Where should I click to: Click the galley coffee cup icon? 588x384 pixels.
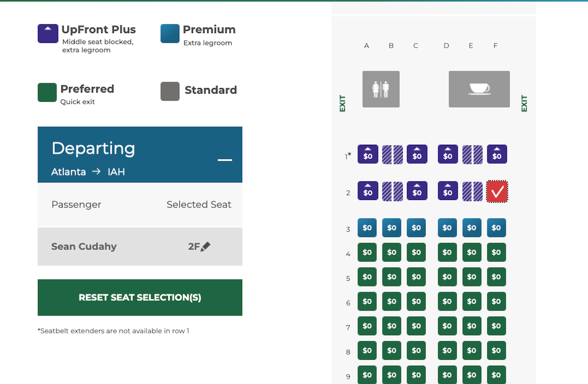coord(479,89)
